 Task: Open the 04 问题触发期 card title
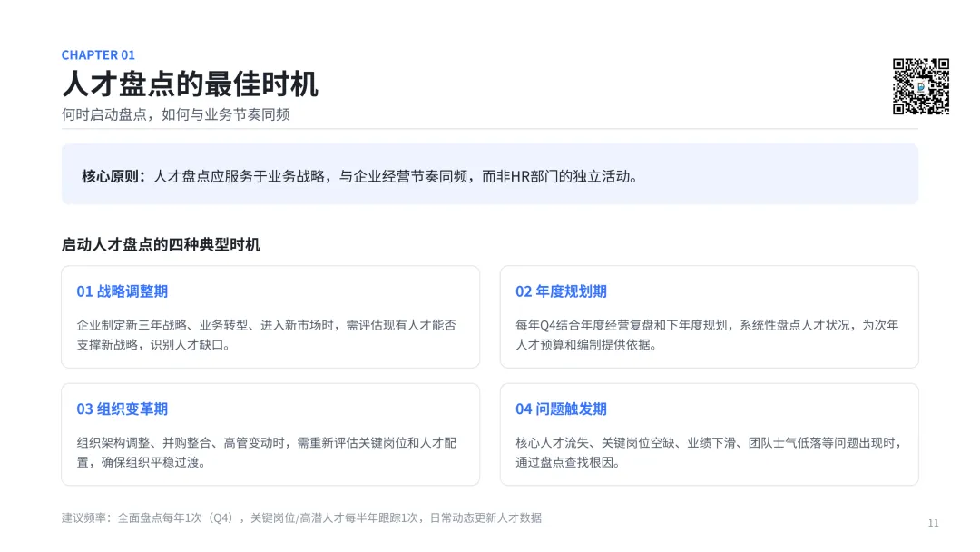click(562, 409)
